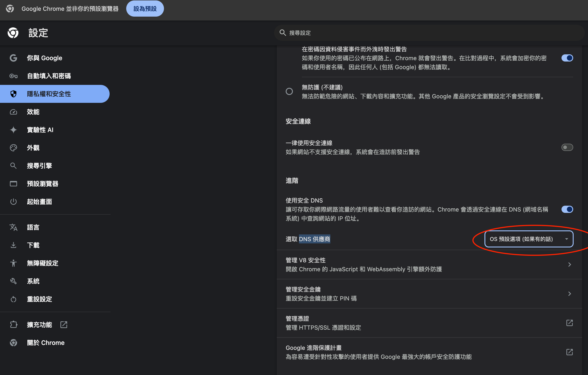Click the download arrow icon for 下載
This screenshot has width=588, height=375.
(13, 245)
